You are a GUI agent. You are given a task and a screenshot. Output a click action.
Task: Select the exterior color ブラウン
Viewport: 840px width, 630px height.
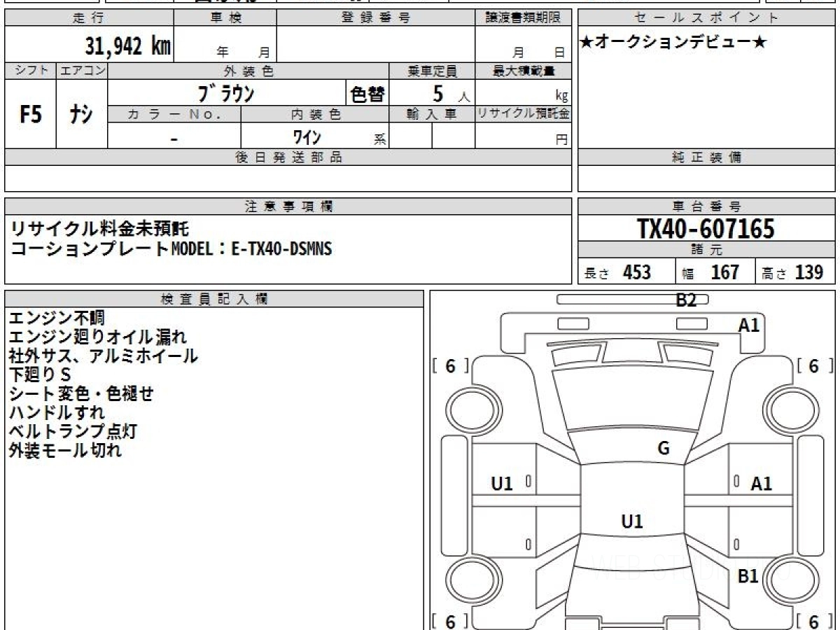click(225, 93)
